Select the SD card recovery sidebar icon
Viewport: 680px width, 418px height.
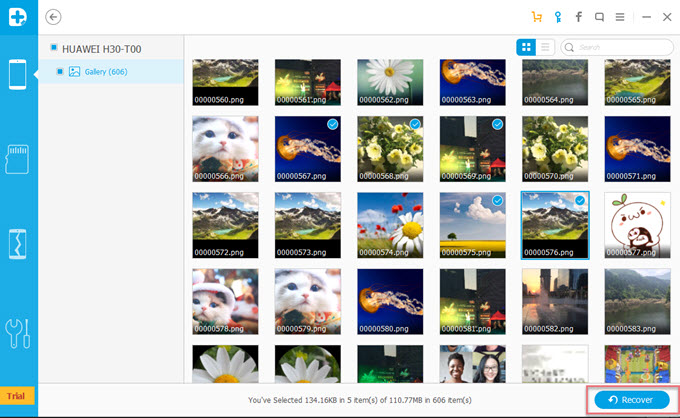tap(18, 160)
